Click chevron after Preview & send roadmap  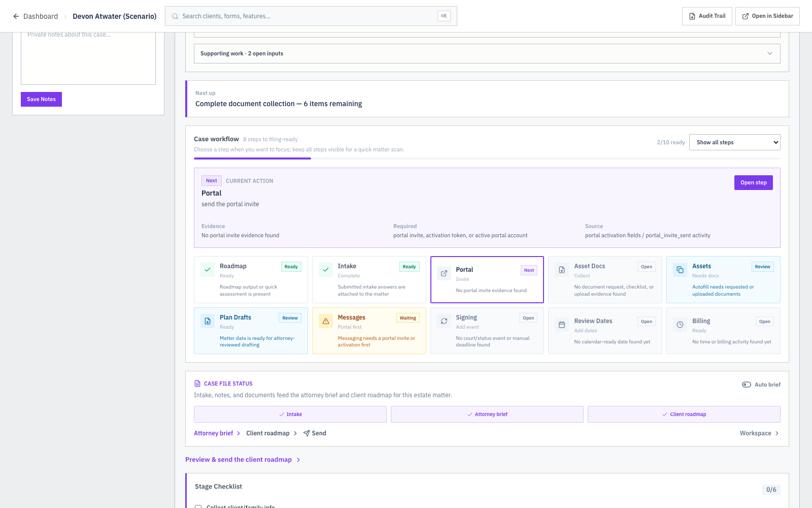click(298, 460)
